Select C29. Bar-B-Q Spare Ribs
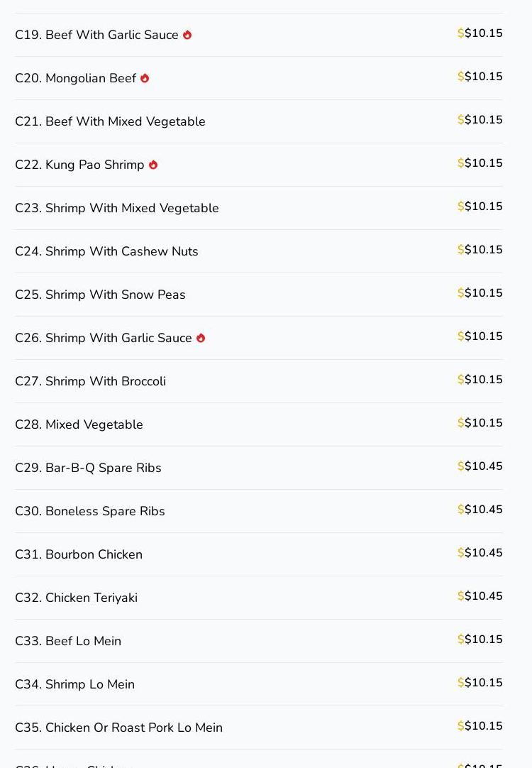This screenshot has height=768, width=532. coord(88,468)
